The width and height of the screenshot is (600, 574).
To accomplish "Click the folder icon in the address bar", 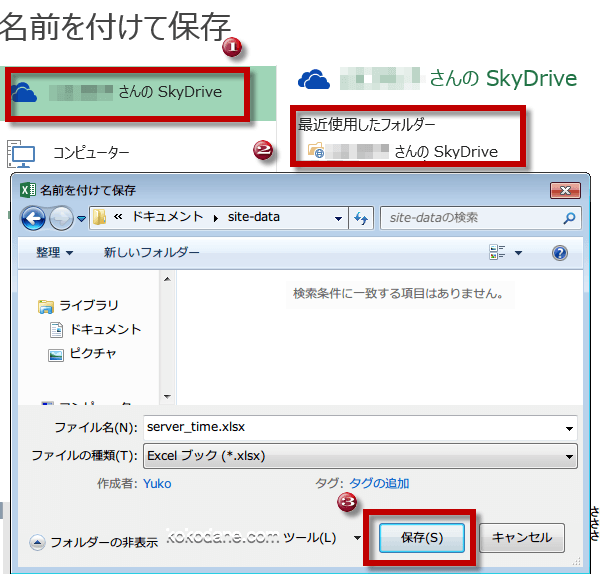I will (99, 217).
